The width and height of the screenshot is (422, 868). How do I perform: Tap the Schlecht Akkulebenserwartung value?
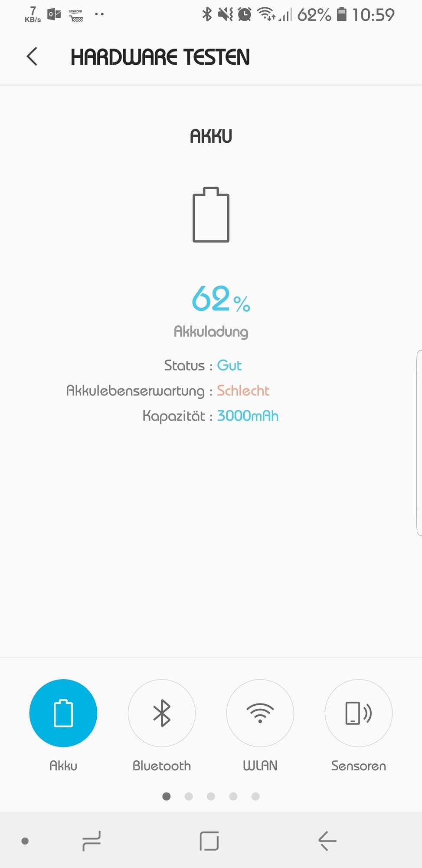coord(243,391)
